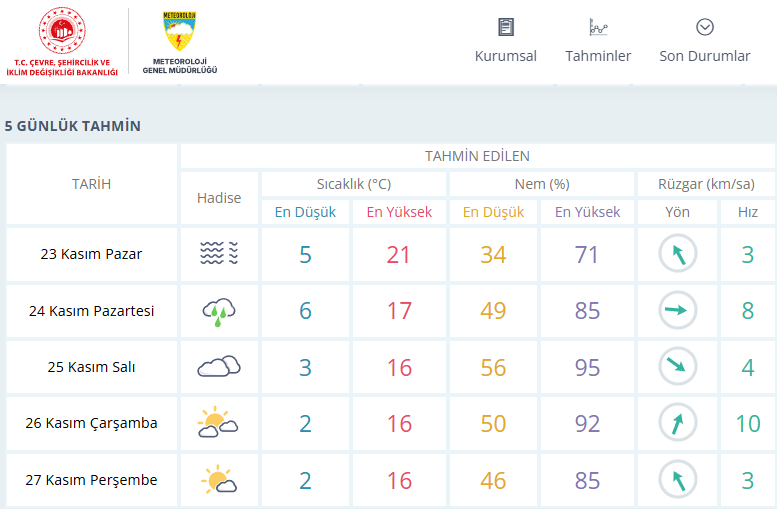The height and width of the screenshot is (509, 777).
Task: Click wind direction compass for 25 Kasım Salı
Action: coord(677,367)
